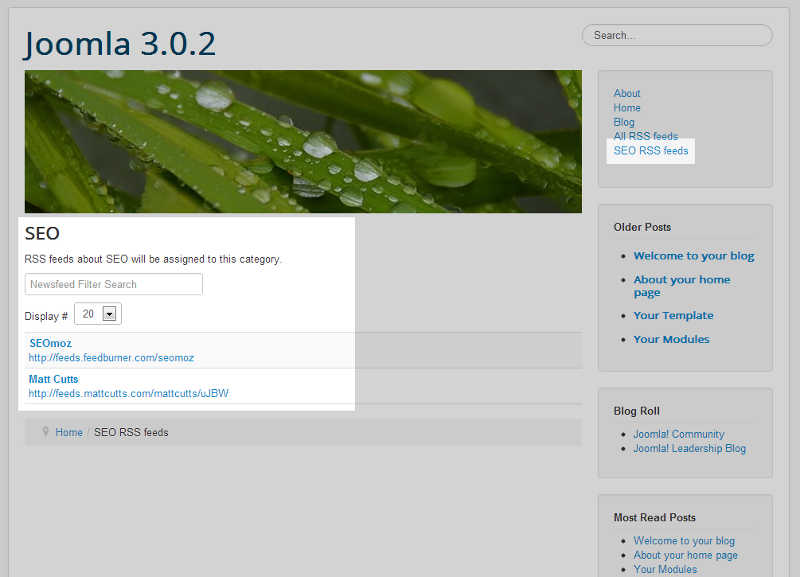Screen dimensions: 800x577
Task: Click into the Newsfeed Filter Search field
Action: point(114,284)
